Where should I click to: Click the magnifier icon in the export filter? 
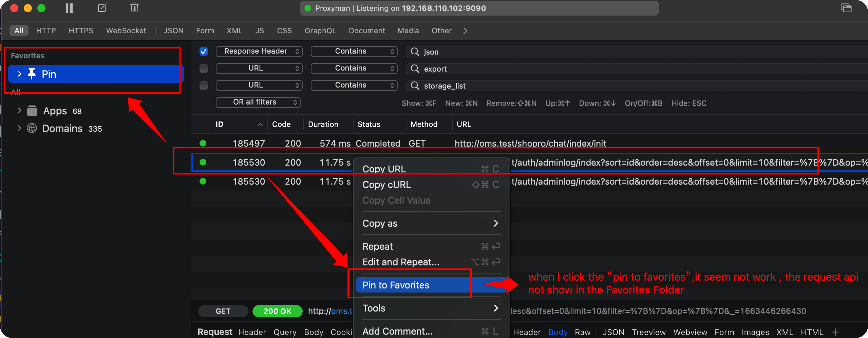point(415,69)
